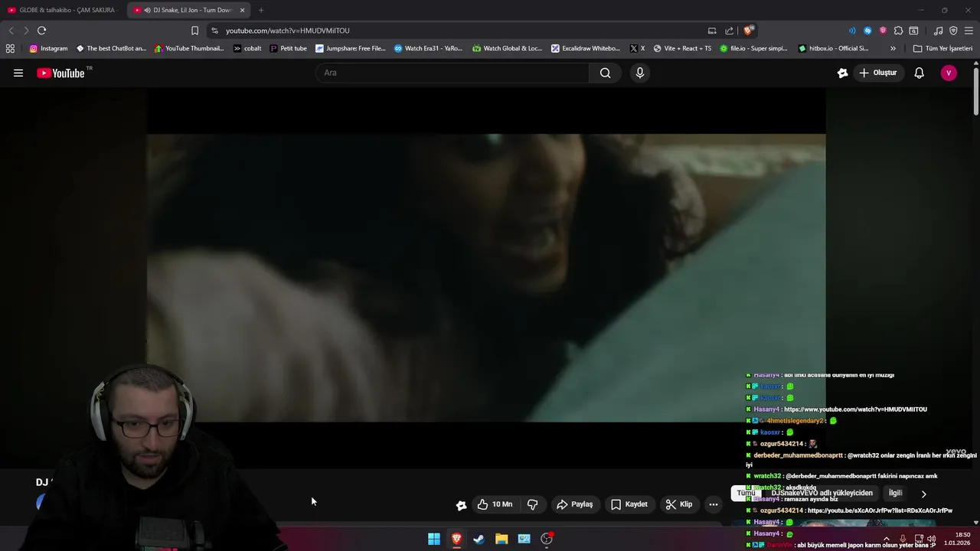
Task: Open the music note playlist toolbar icon
Action: [x=938, y=31]
